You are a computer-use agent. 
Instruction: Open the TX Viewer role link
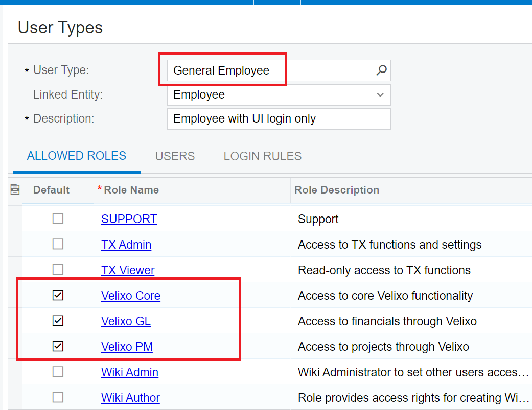tap(128, 270)
